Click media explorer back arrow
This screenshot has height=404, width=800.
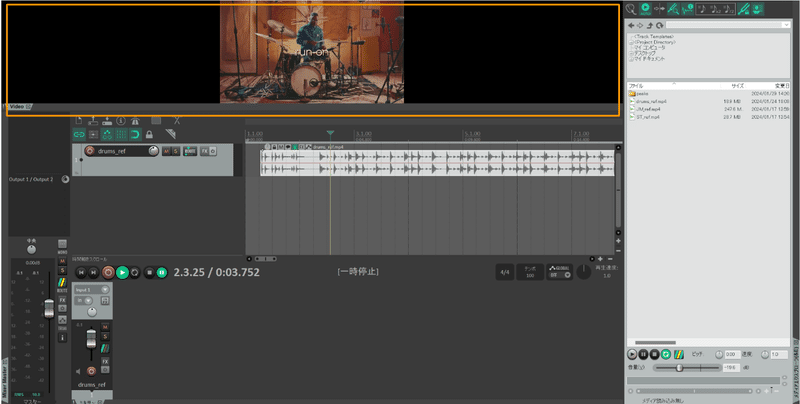point(631,25)
